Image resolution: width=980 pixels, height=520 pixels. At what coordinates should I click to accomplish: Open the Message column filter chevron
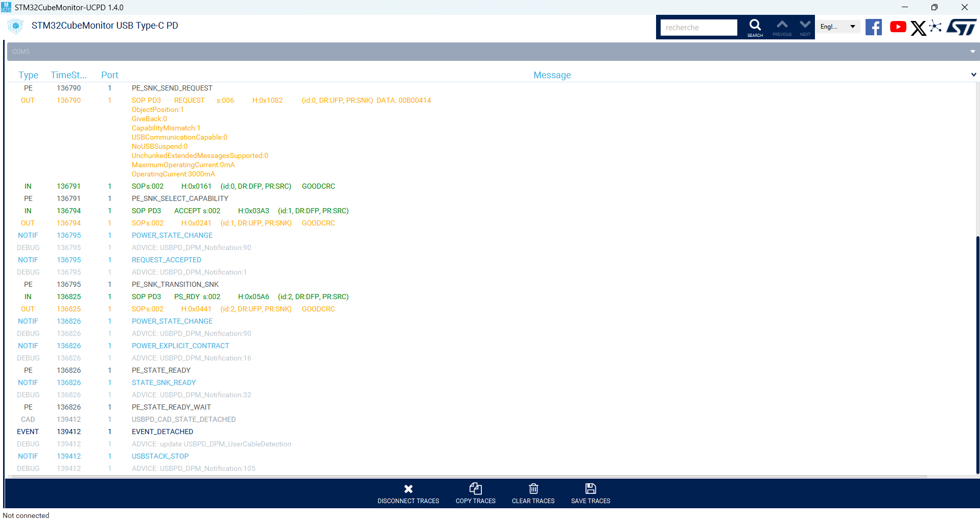pyautogui.click(x=973, y=75)
